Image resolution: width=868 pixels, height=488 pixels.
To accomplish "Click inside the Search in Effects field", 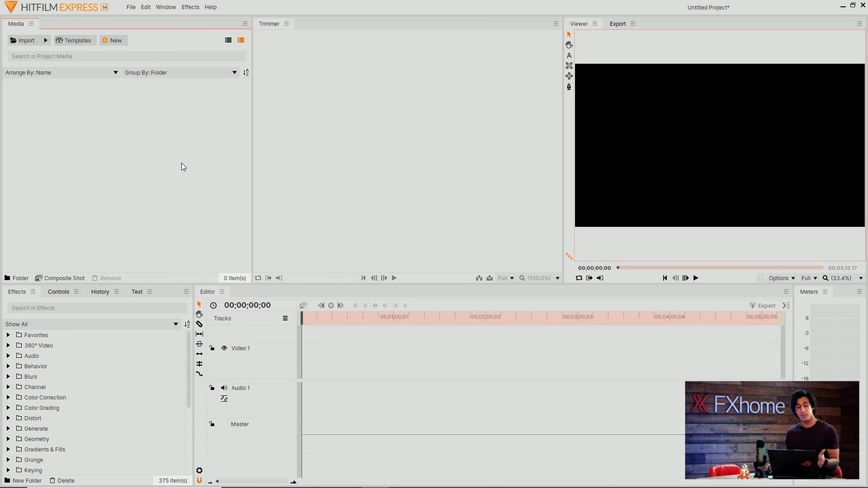I will pos(95,308).
